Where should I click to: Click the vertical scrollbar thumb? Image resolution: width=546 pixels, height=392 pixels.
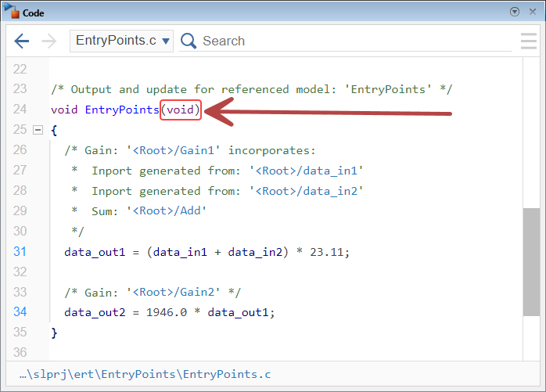pyautogui.click(x=531, y=262)
